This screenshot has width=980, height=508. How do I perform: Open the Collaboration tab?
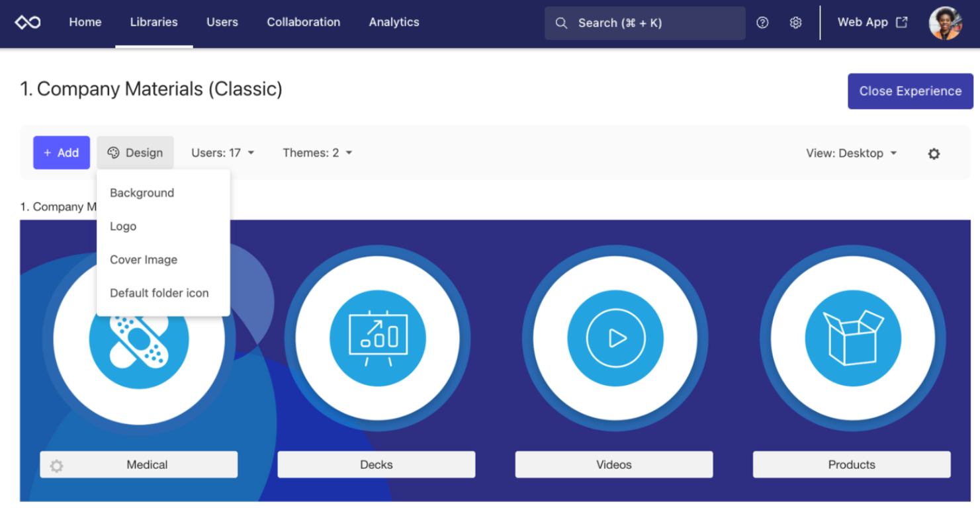tap(304, 22)
